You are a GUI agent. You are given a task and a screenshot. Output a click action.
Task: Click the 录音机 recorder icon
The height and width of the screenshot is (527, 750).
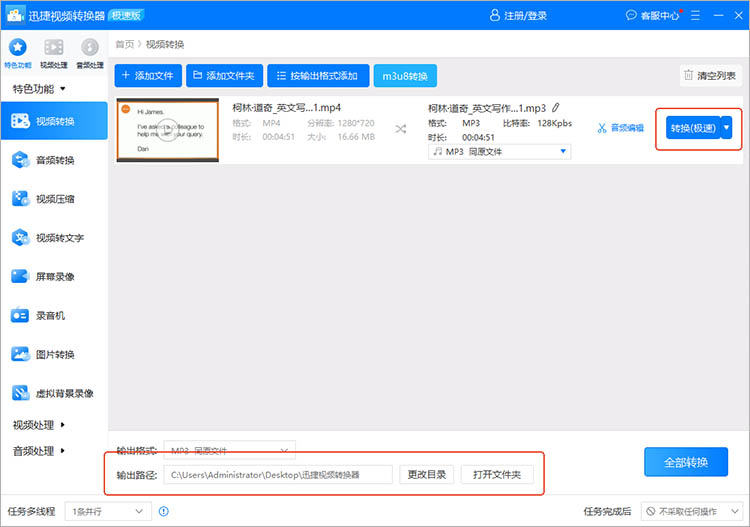[20, 315]
